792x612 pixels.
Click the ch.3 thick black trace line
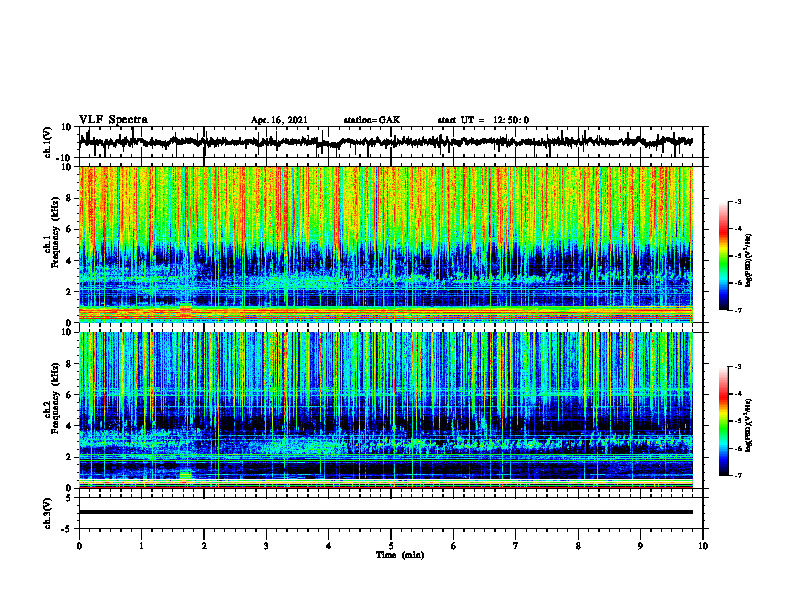[x=386, y=512]
